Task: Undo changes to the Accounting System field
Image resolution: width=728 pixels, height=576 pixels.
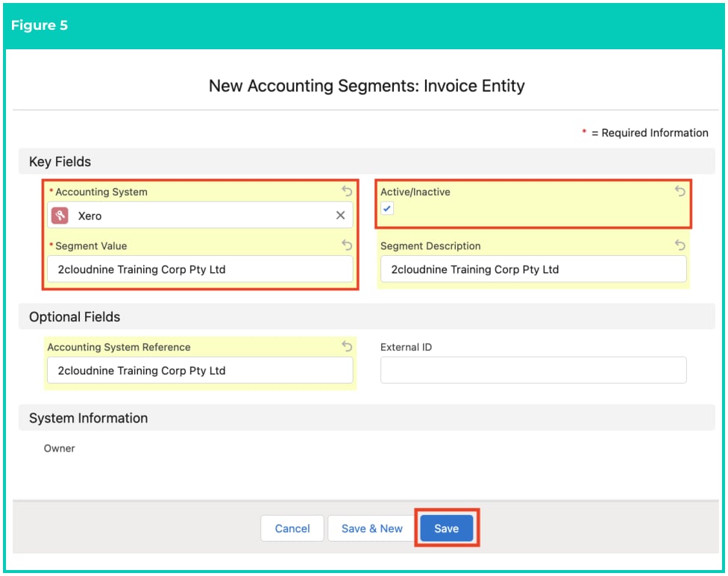Action: tap(347, 190)
